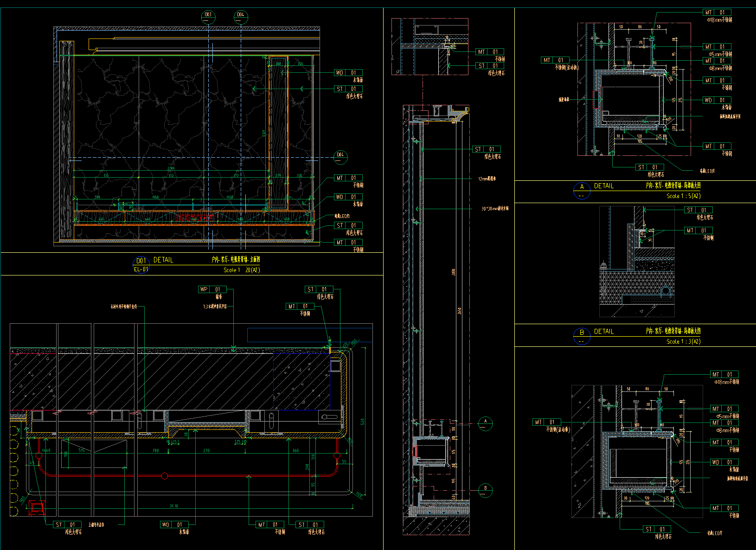756x550 pixels.
Task: Select the 590 dimension on the elevation
Action: click(x=98, y=197)
